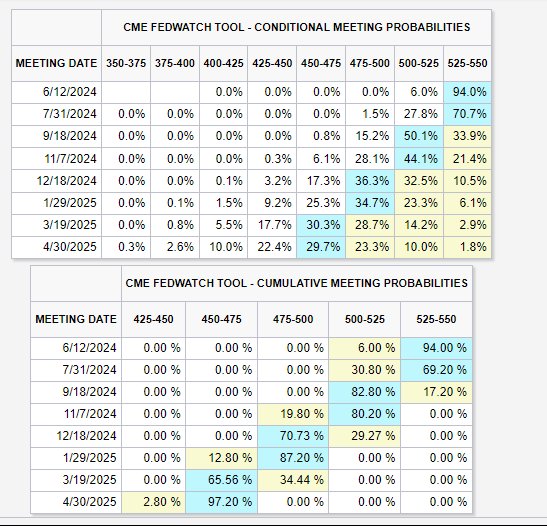Select the 97.20 % cumulative cell for 4/30/2025

click(x=222, y=502)
